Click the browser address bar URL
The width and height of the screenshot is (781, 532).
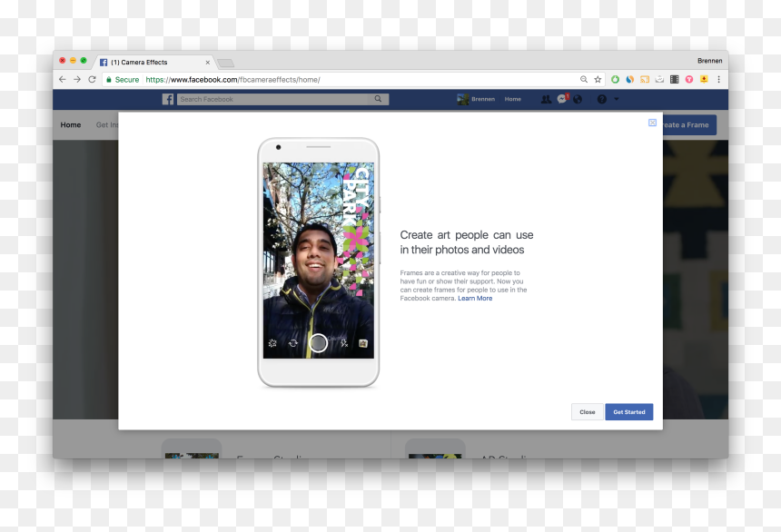pyautogui.click(x=232, y=80)
